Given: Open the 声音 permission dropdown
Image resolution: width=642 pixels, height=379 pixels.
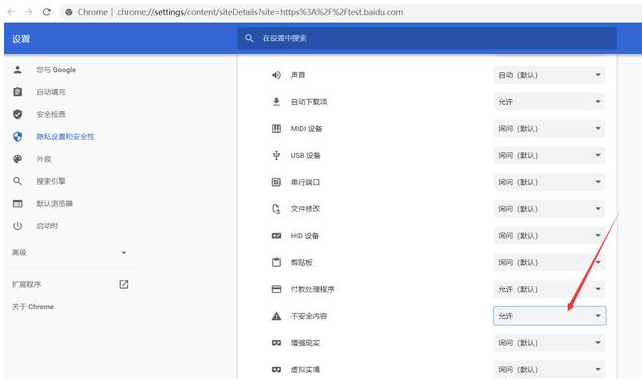Looking at the screenshot, I should coord(549,75).
